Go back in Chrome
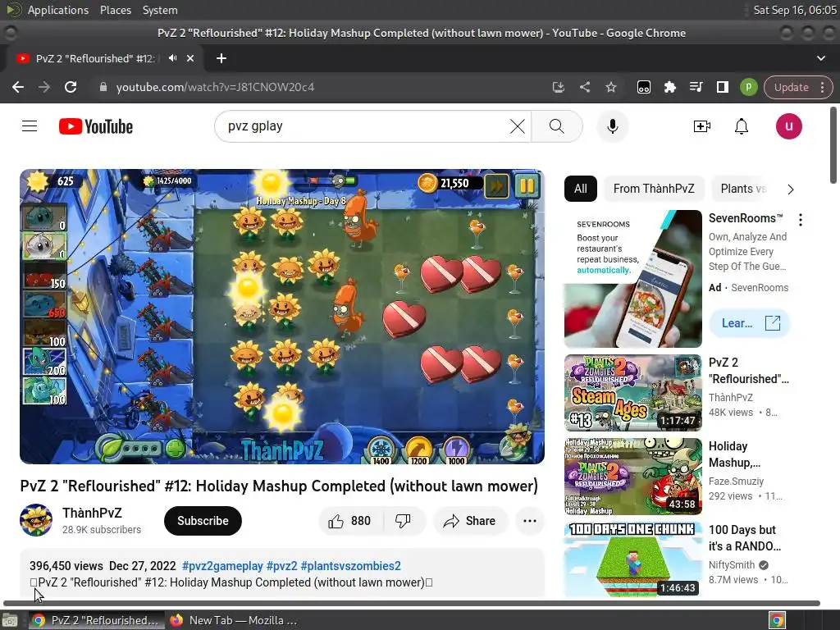This screenshot has width=840, height=630. pyautogui.click(x=18, y=87)
